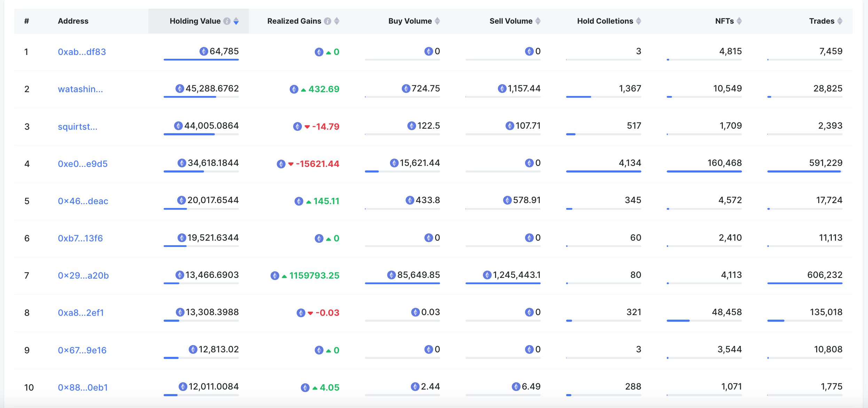Click red down arrow beside -14.79
868x408 pixels.
pos(307,127)
